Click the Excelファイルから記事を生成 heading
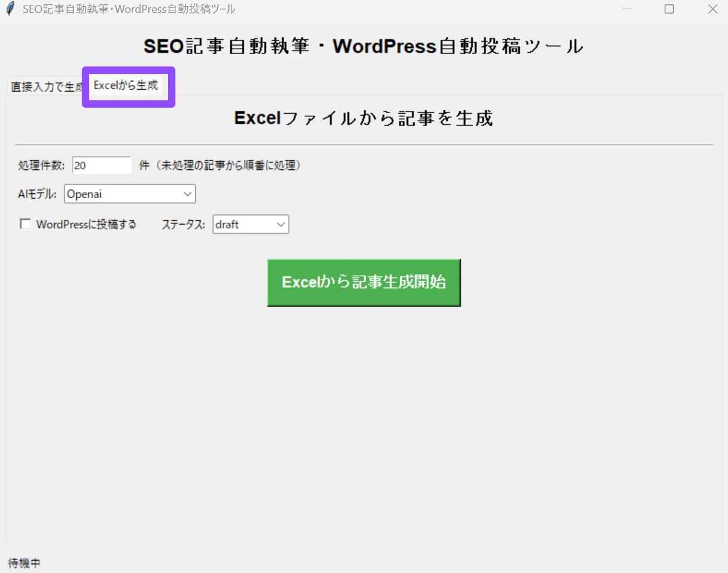Image resolution: width=728 pixels, height=573 pixels. click(364, 118)
